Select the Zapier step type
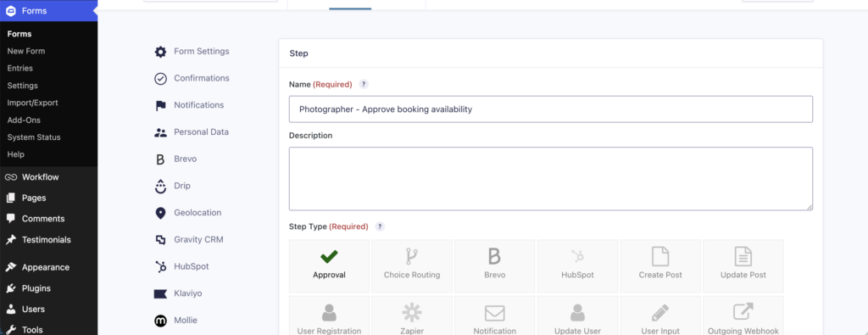 click(412, 316)
